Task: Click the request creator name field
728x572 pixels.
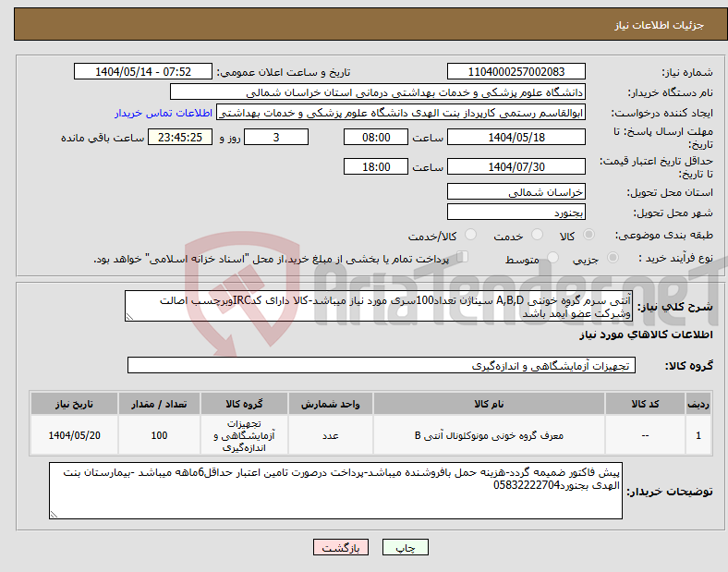Action: (401, 113)
